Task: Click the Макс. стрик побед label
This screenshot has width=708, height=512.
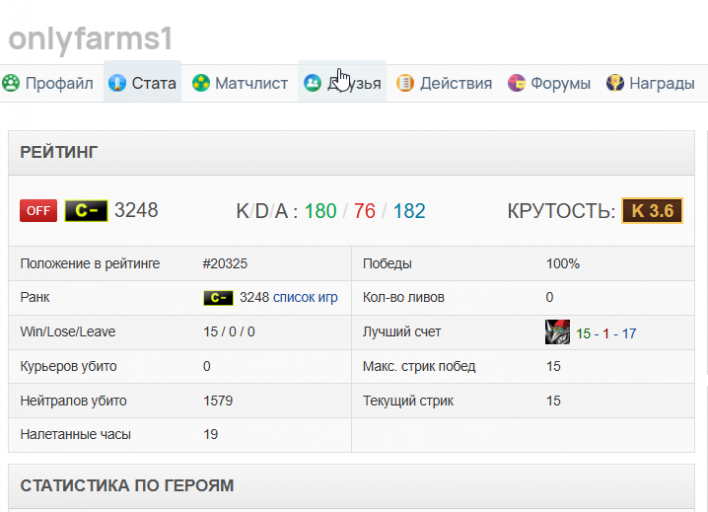Action: point(419,366)
